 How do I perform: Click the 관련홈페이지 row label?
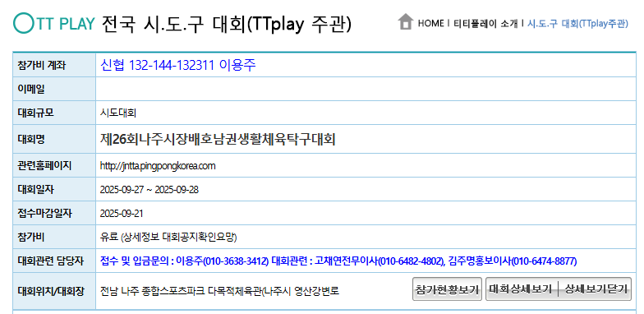tap(44, 166)
